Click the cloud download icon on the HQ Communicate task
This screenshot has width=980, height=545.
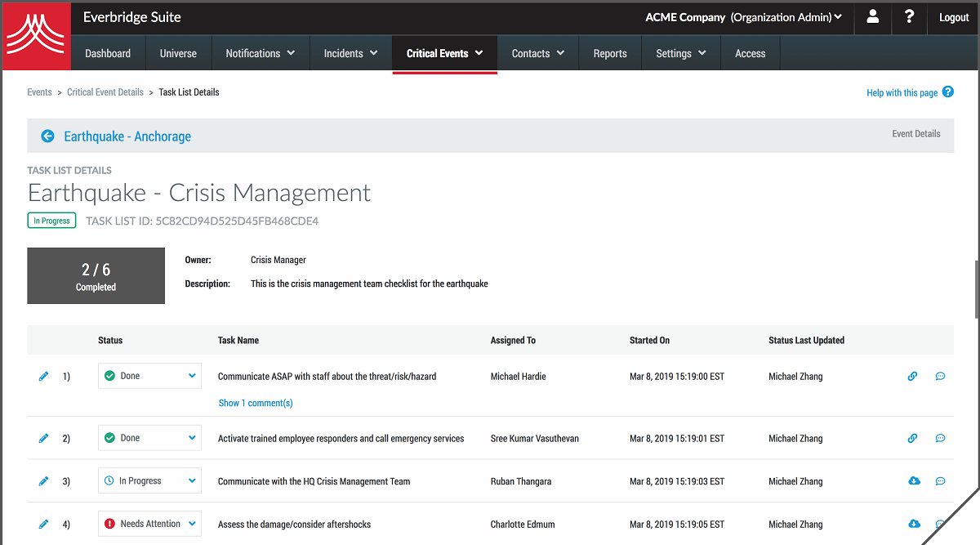point(914,480)
